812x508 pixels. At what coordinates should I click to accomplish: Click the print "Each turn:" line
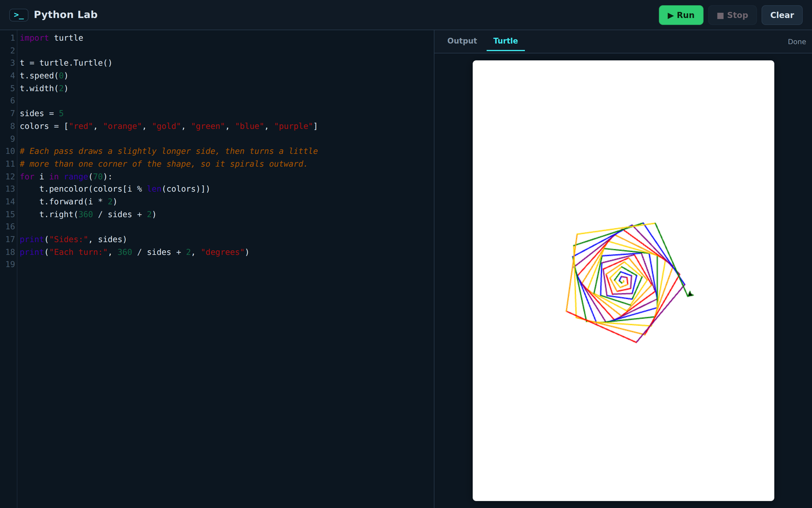pyautogui.click(x=135, y=252)
